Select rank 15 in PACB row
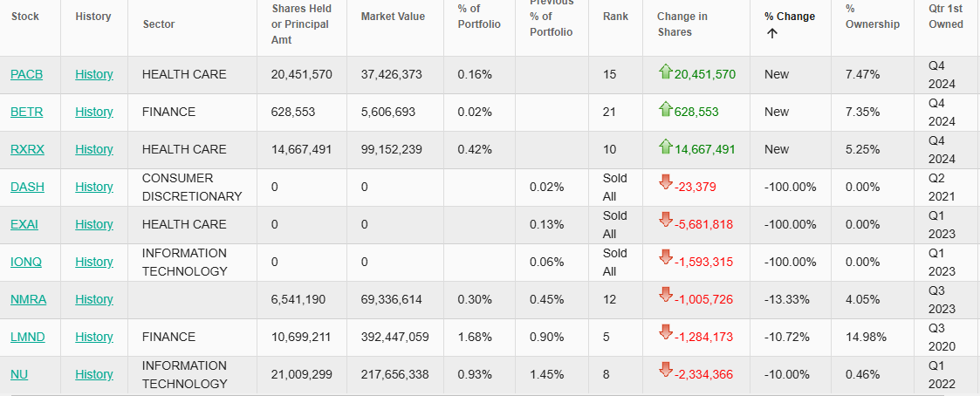The width and height of the screenshot is (980, 396). [x=609, y=74]
